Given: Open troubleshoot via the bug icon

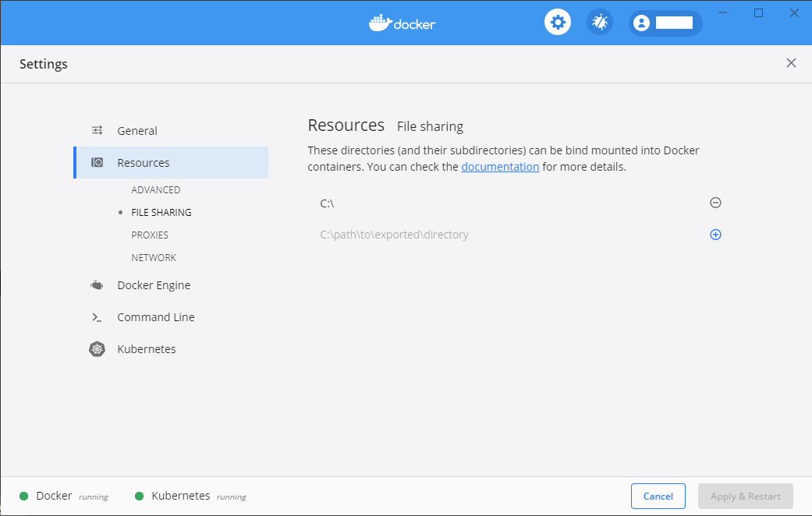Looking at the screenshot, I should point(600,23).
